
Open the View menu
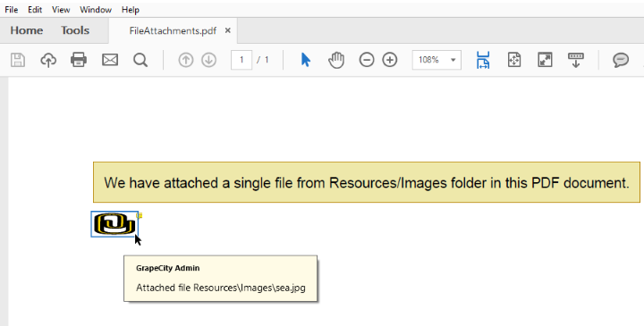[61, 10]
